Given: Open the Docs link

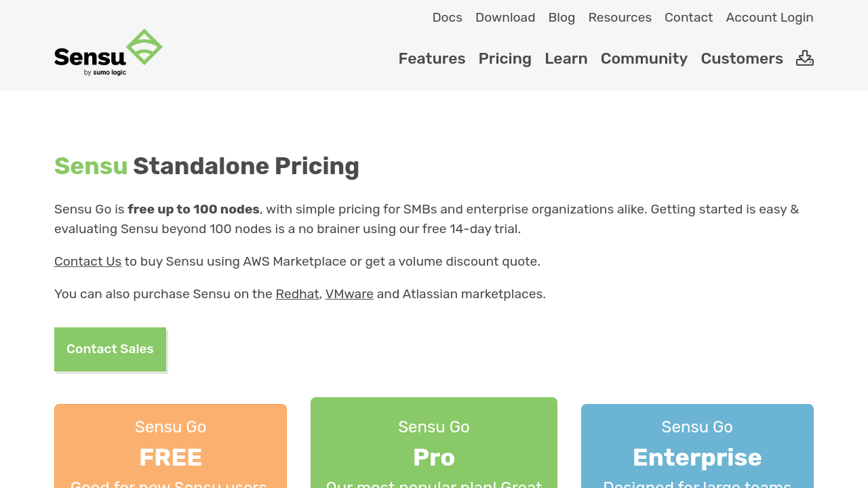Looking at the screenshot, I should pos(447,18).
